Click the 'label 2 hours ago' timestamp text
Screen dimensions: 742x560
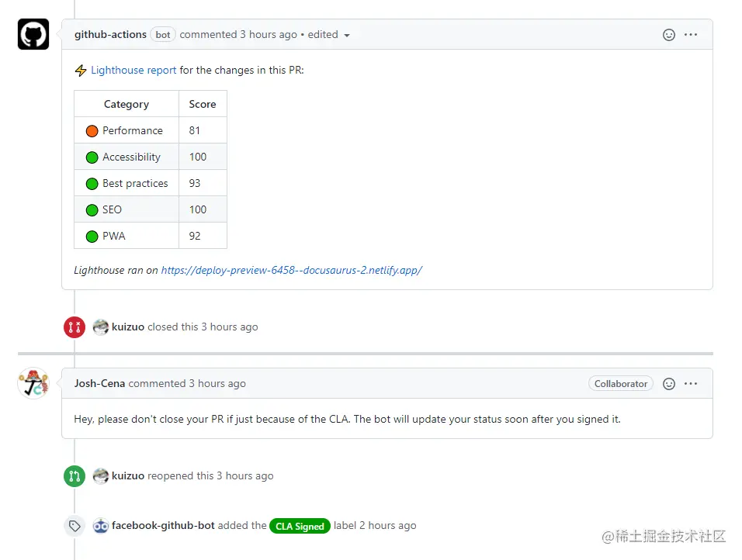pos(375,525)
